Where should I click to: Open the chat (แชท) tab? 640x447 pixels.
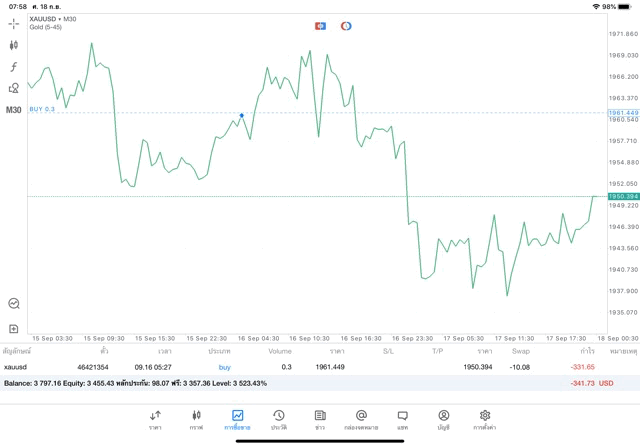402,420
